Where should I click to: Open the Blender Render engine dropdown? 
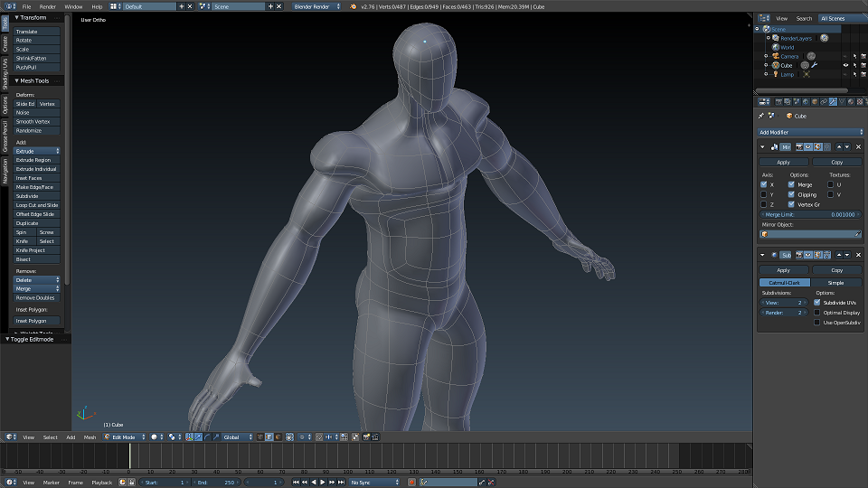(x=317, y=6)
